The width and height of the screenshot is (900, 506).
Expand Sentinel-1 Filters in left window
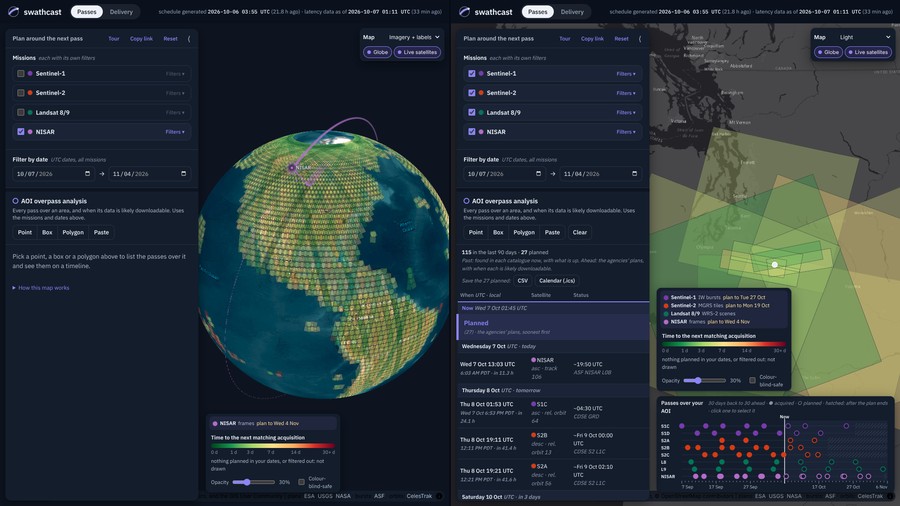pyautogui.click(x=175, y=73)
